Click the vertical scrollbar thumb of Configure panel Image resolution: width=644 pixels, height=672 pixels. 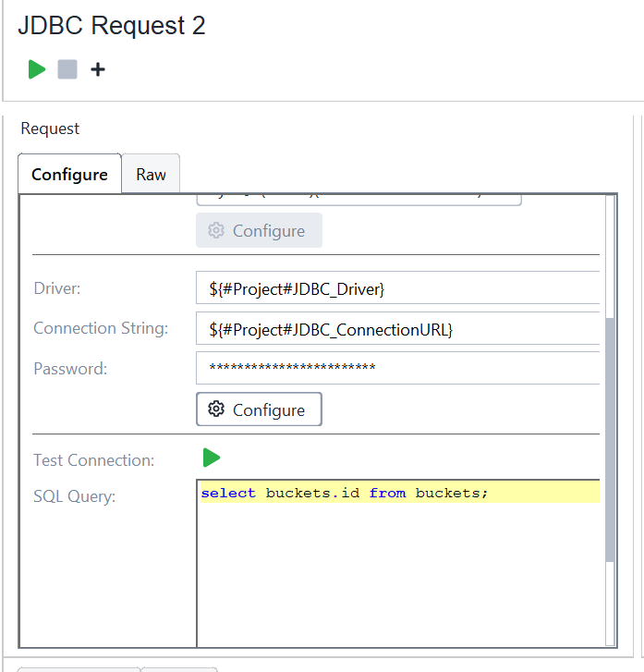609,439
